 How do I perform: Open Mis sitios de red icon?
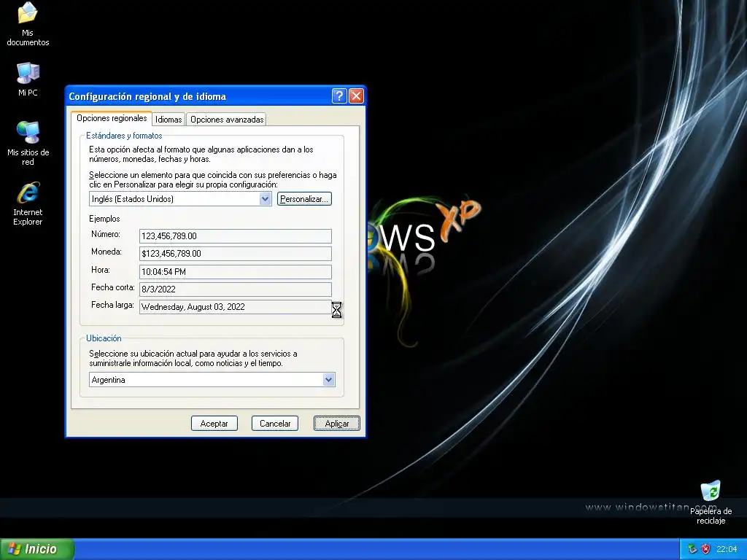point(28,143)
